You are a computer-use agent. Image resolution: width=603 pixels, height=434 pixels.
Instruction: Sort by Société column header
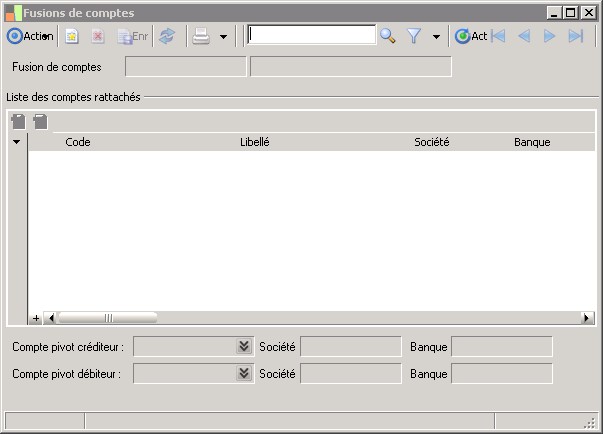[431, 142]
